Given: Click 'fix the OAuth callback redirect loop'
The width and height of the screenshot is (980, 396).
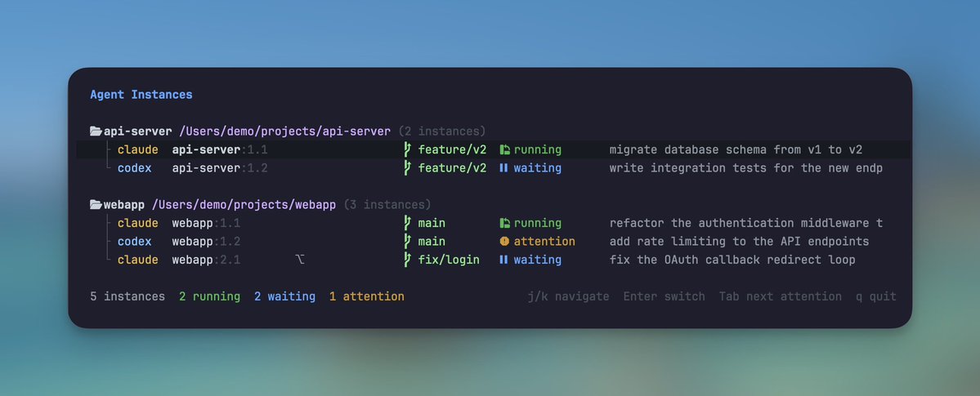Looking at the screenshot, I should 732,259.
